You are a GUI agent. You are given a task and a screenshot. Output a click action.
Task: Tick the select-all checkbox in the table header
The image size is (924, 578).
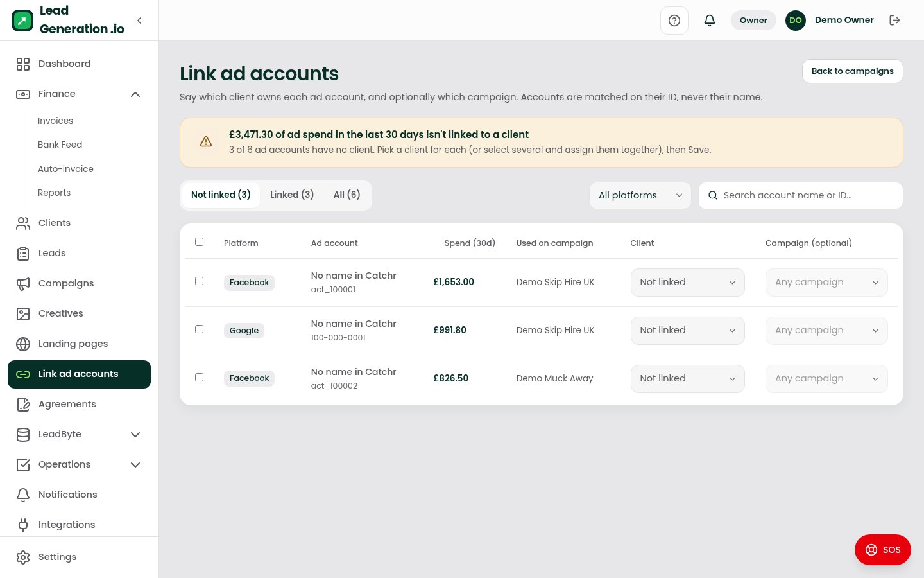point(199,242)
